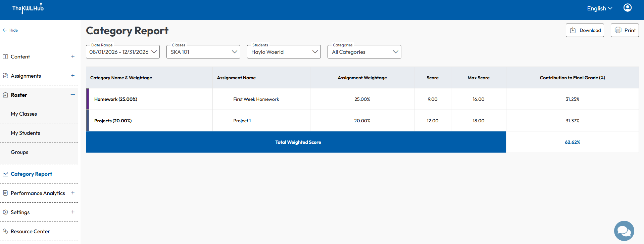This screenshot has height=244, width=644.
Task: Open Settings menu item
Action: (x=20, y=212)
